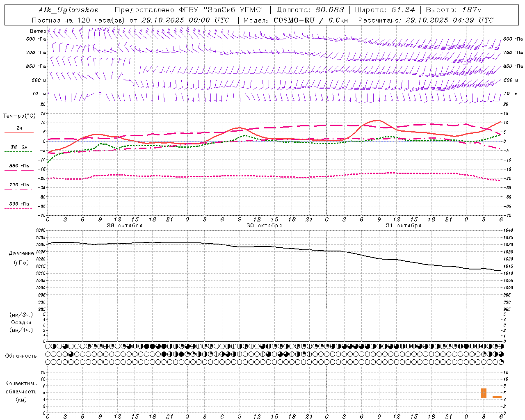
Task: Click the "850 гПа" temperature legend entry
Action: [19, 166]
